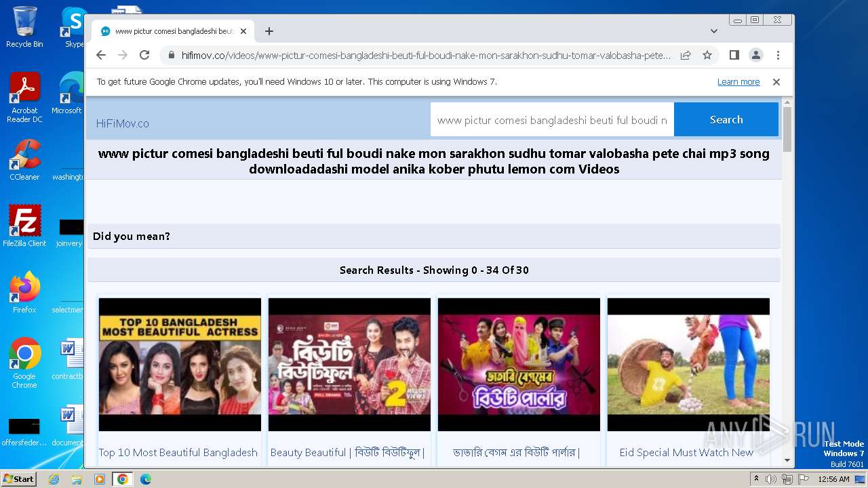Open Internet Explorer from the taskbar

pos(54,479)
